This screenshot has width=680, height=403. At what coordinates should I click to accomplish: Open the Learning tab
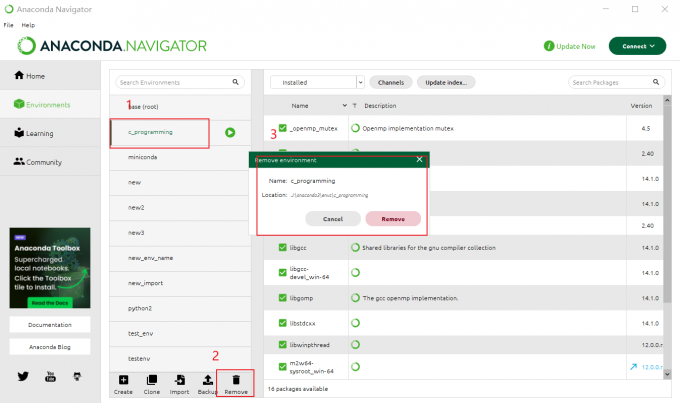pyautogui.click(x=50, y=133)
